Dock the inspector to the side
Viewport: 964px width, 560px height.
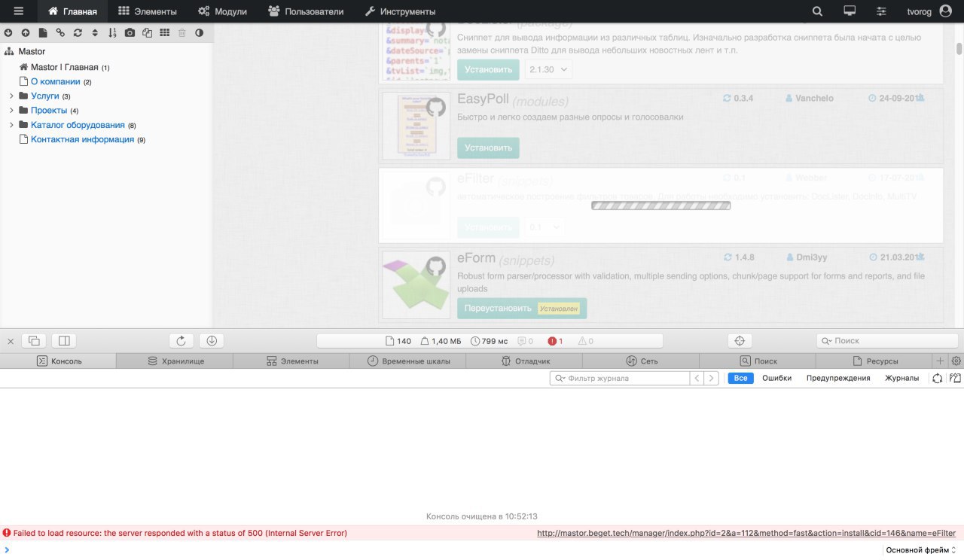click(64, 341)
